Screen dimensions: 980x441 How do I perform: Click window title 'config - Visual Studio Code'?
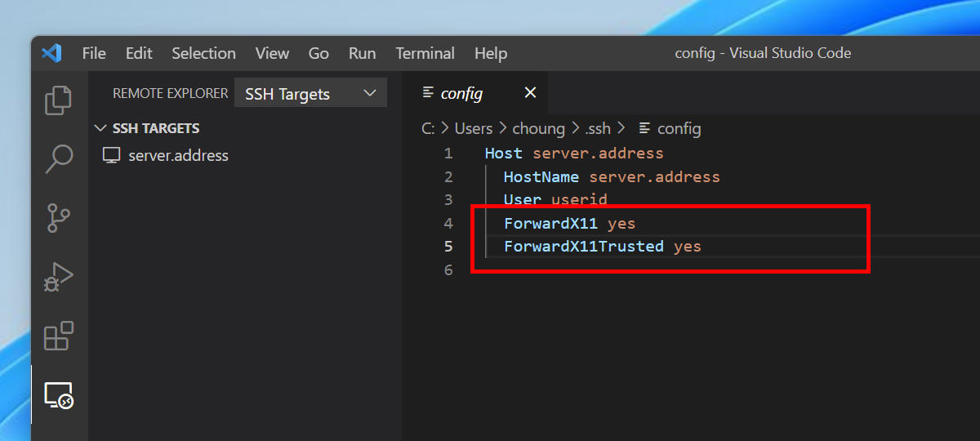click(x=763, y=53)
